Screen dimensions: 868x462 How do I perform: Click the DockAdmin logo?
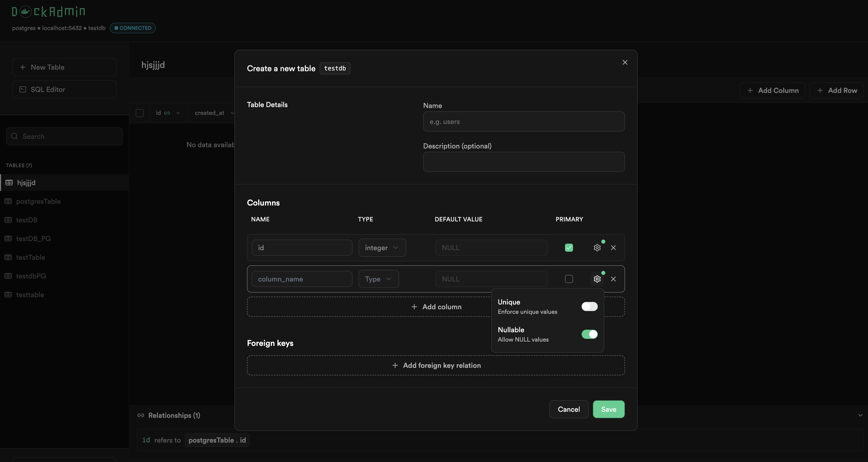48,12
